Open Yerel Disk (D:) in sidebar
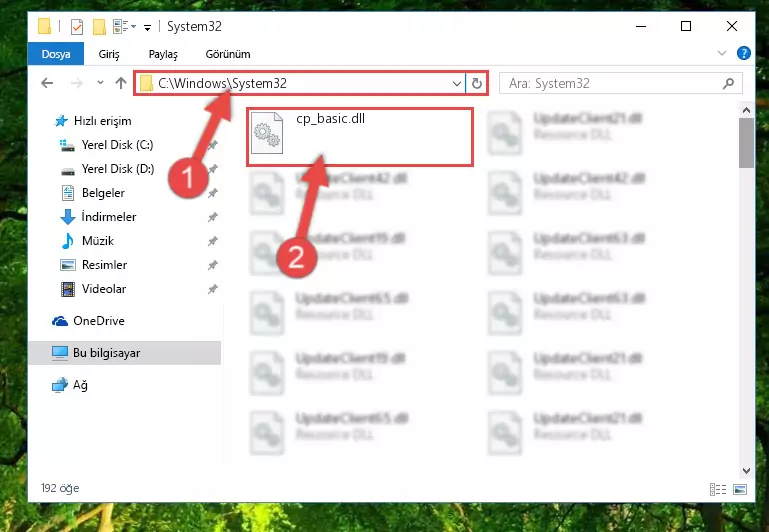769x532 pixels. point(118,169)
